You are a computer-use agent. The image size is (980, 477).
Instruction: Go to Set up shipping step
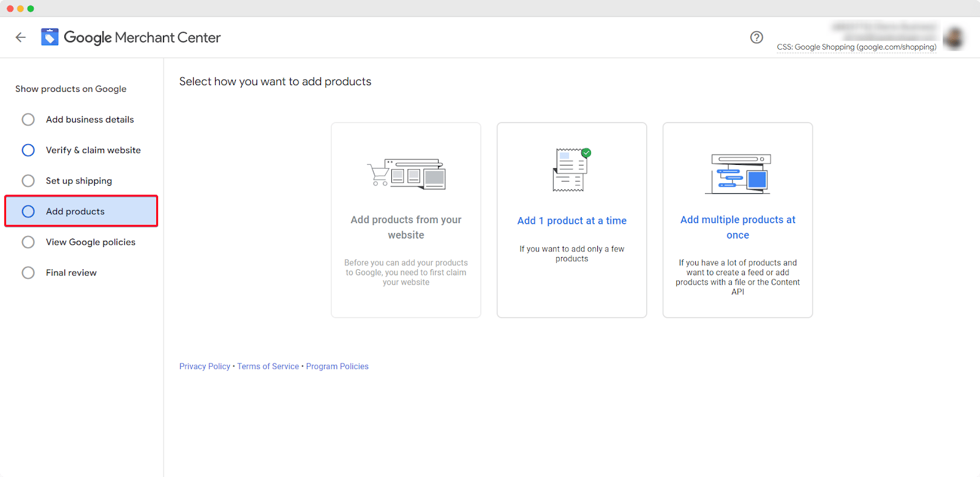pos(79,181)
